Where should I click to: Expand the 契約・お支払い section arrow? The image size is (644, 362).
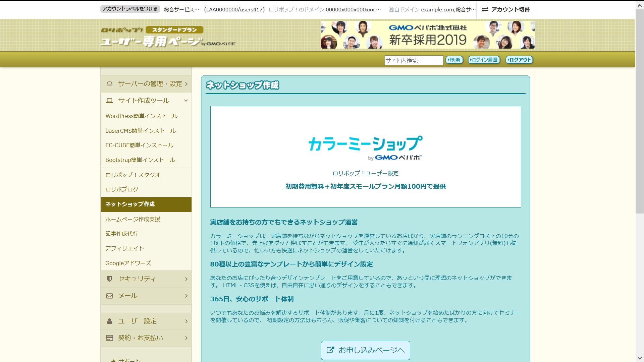pos(186,338)
